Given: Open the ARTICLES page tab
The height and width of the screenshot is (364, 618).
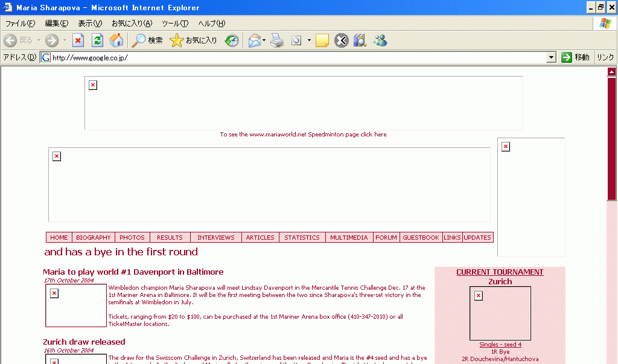Looking at the screenshot, I should tap(260, 237).
